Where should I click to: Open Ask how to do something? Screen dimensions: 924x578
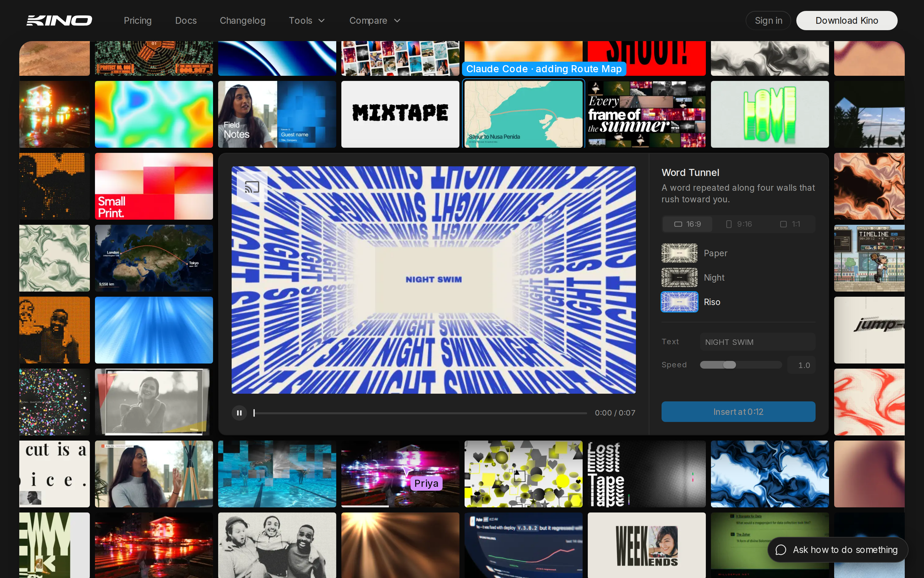(838, 550)
